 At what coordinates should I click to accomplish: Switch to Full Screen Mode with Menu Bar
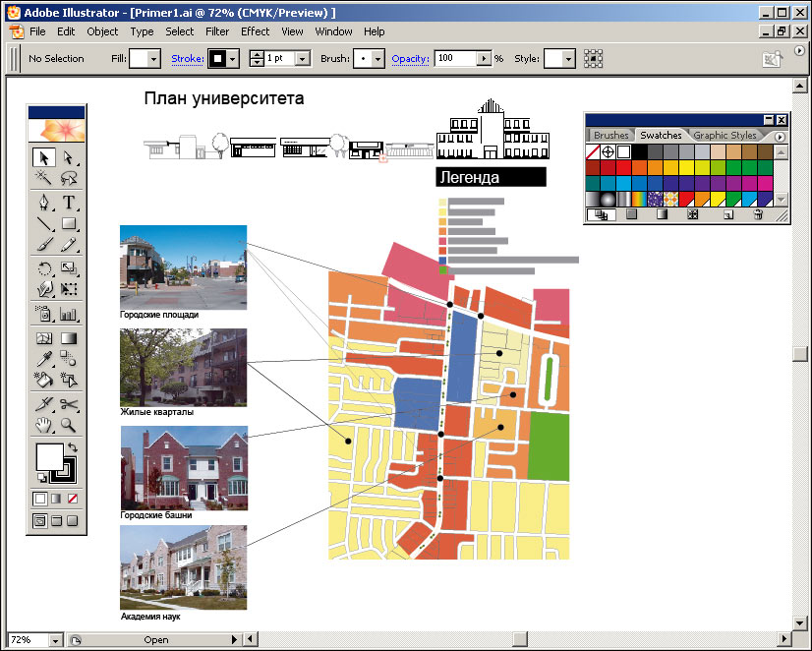click(56, 520)
